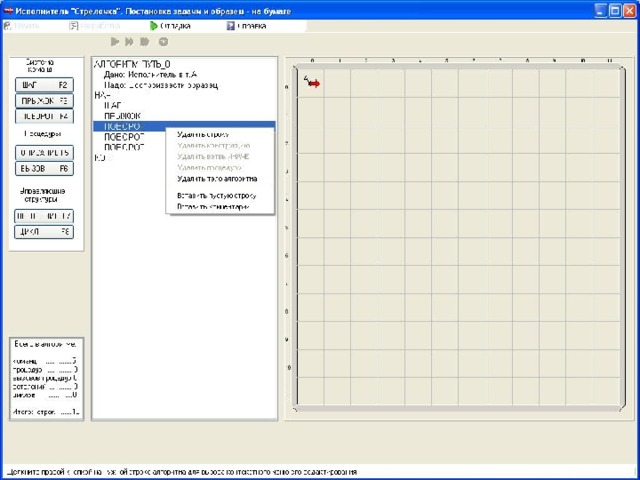The image size is (640, 480).
Task: Click the run (play) icon in toolbar
Action: pos(115,41)
